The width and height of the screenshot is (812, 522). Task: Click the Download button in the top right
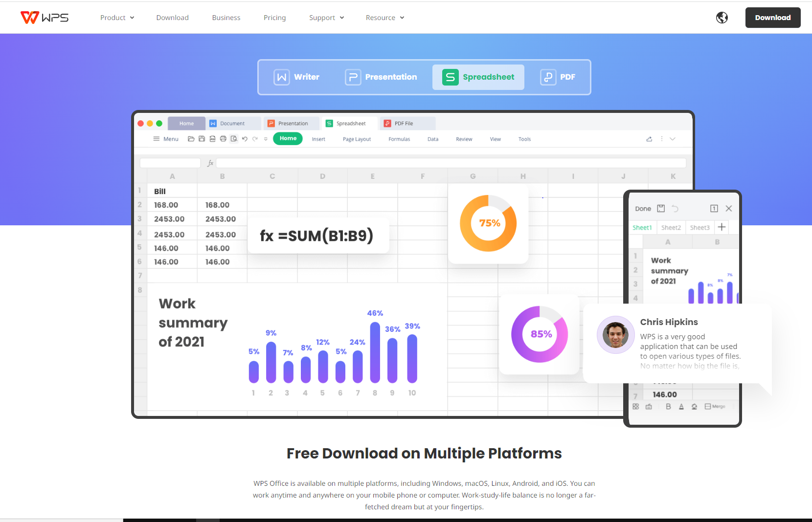click(x=773, y=18)
